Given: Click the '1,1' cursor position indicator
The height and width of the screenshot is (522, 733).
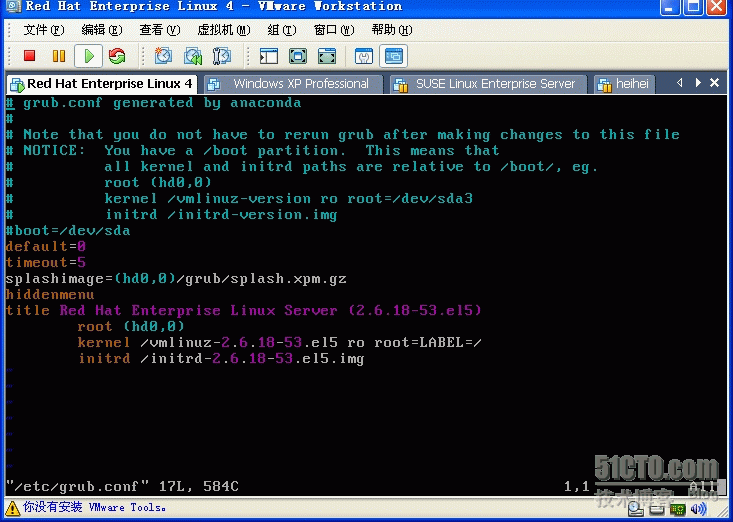Looking at the screenshot, I should 576,487.
